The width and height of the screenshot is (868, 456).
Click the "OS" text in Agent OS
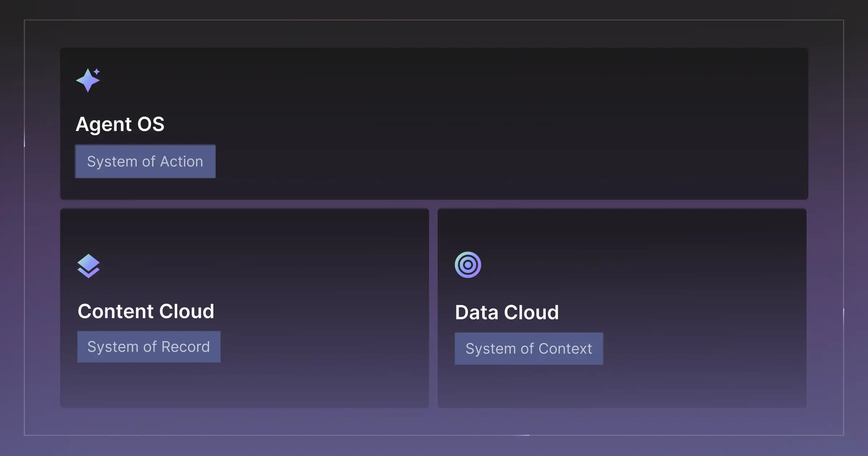[151, 124]
